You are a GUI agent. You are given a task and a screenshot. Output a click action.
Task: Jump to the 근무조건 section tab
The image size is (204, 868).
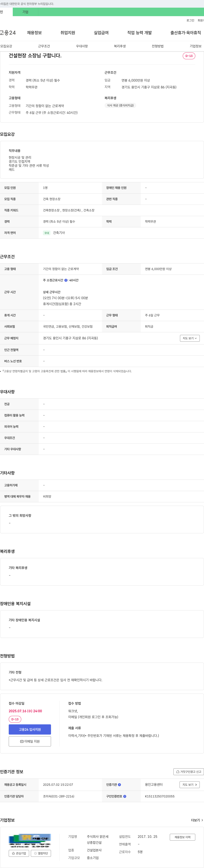tap(44, 46)
